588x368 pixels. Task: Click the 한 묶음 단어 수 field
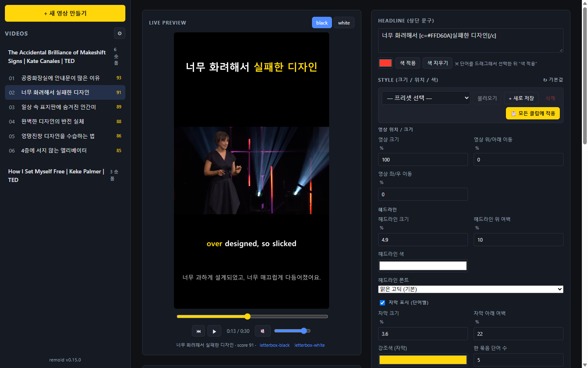coord(519,360)
